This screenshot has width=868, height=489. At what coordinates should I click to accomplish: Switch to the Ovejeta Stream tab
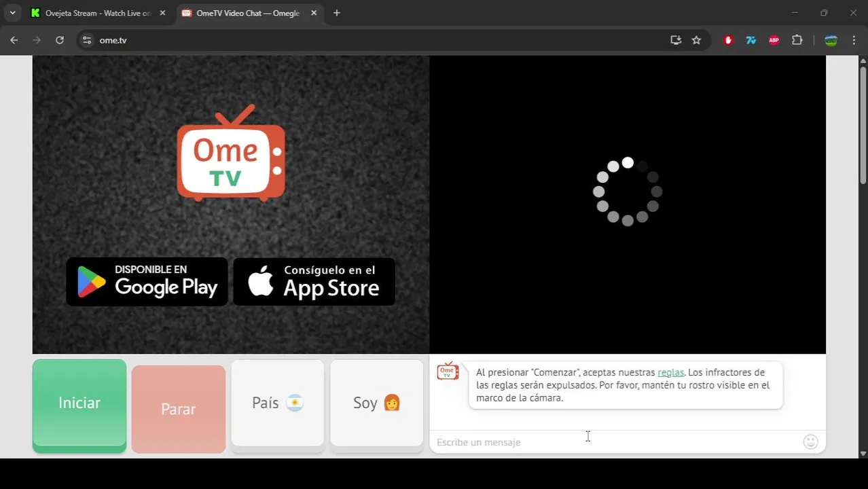98,13
